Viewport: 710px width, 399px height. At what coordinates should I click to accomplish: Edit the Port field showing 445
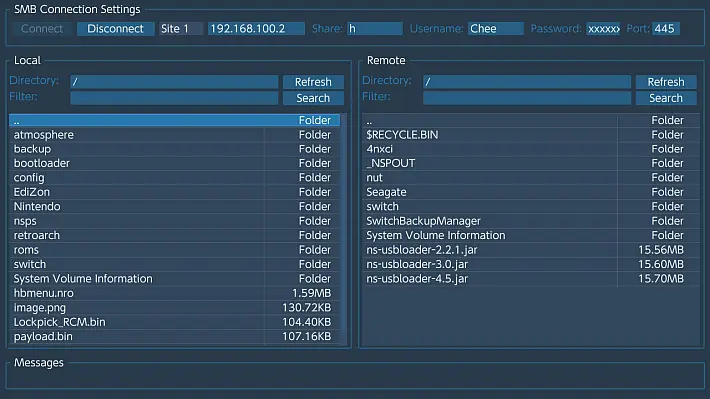point(666,29)
